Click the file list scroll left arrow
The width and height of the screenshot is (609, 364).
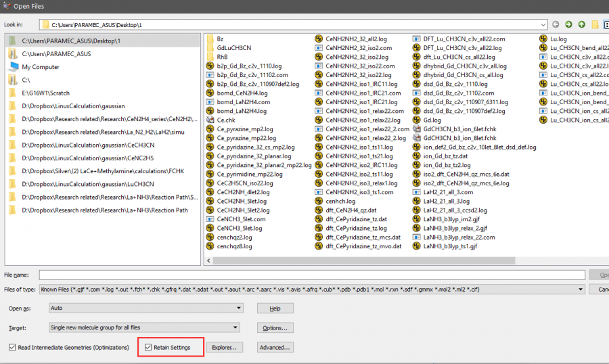(x=209, y=260)
